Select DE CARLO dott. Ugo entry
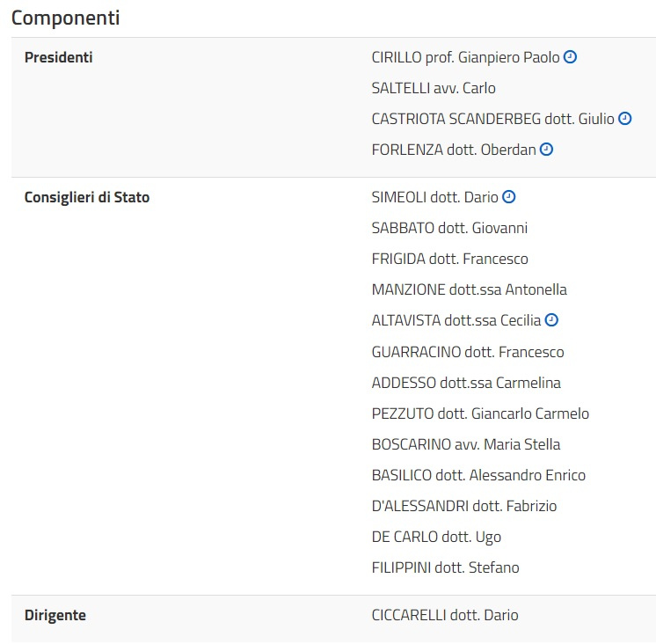This screenshot has height=644, width=656. pyautogui.click(x=436, y=537)
